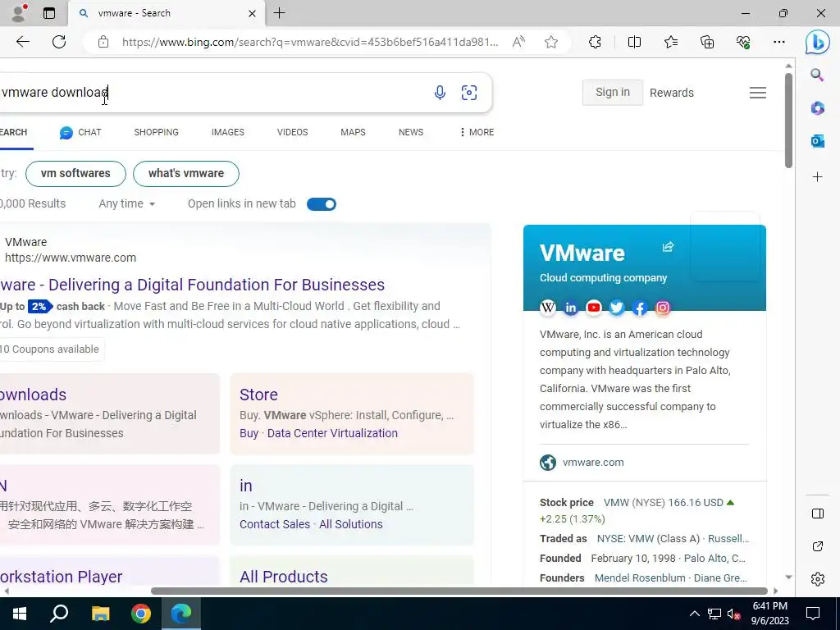Click the browser address bar URL
The image size is (840, 630).
point(309,42)
